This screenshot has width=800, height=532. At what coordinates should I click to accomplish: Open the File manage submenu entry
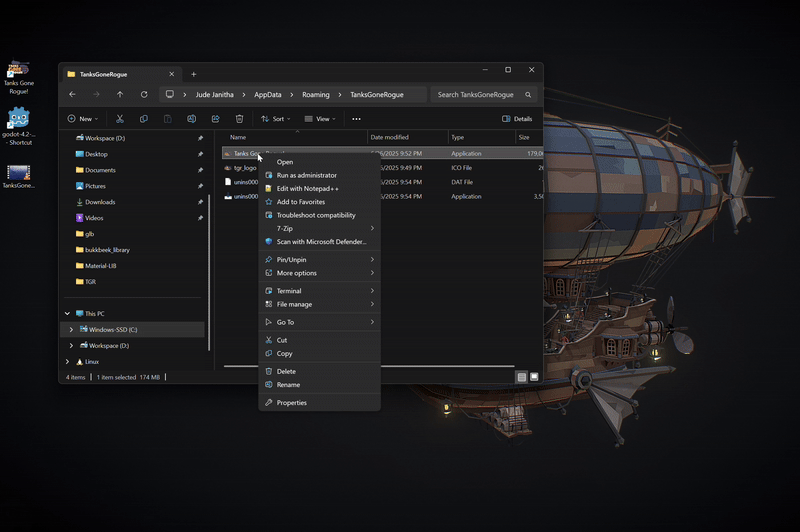point(319,304)
